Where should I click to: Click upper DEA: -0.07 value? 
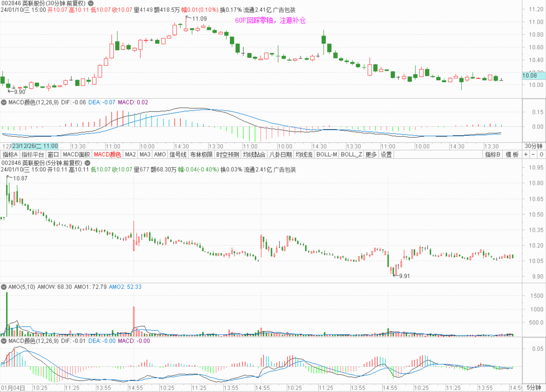tap(102, 102)
